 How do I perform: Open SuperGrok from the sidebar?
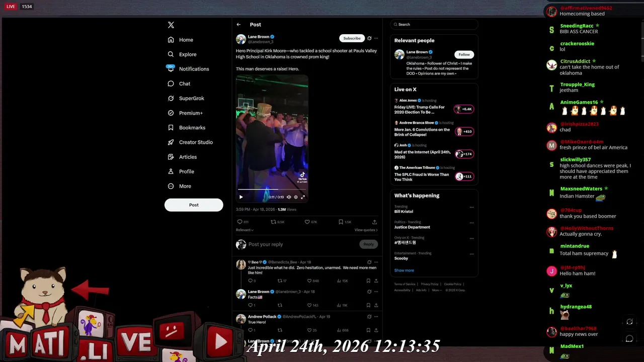pyautogui.click(x=186, y=99)
